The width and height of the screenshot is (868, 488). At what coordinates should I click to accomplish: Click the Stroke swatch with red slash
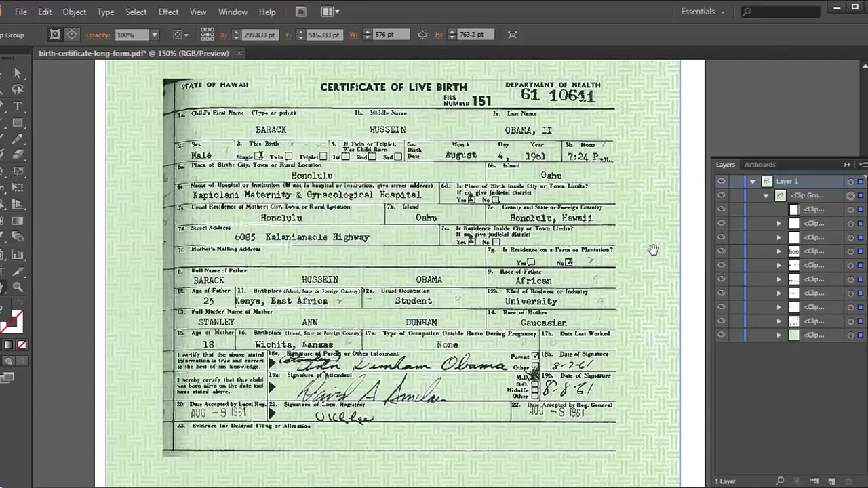click(15, 321)
